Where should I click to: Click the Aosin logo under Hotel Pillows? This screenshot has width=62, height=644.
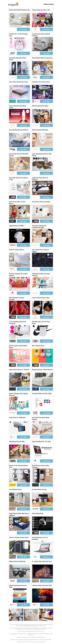pyautogui.click(x=12, y=269)
